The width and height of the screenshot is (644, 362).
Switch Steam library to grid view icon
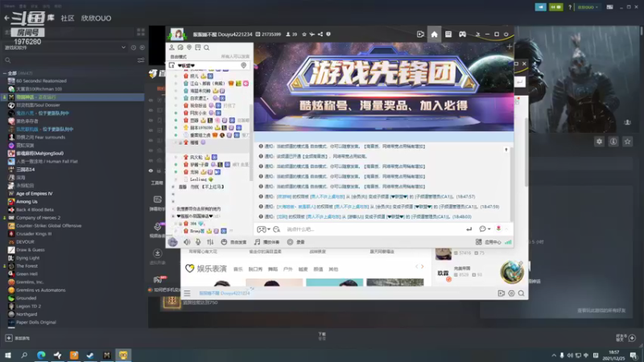click(x=141, y=32)
